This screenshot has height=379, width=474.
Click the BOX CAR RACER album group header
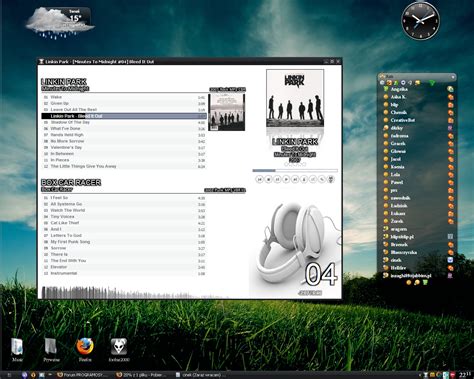71,182
